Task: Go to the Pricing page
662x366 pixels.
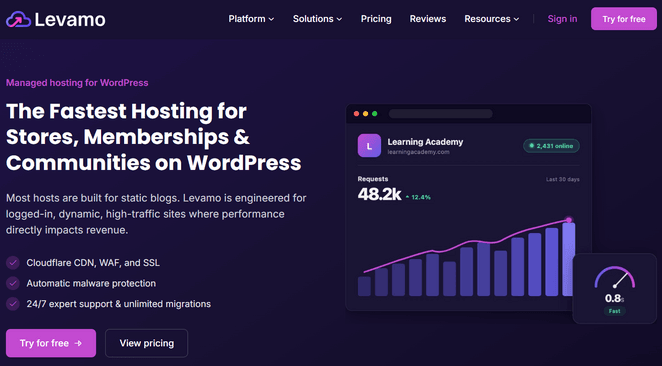Action: coord(376,19)
